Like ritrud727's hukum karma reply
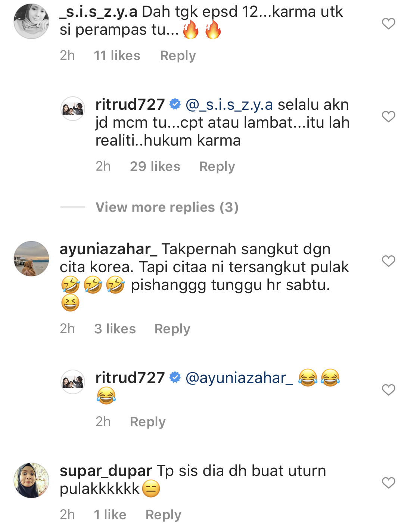Screen dimensions: 420x526 (x=388, y=116)
